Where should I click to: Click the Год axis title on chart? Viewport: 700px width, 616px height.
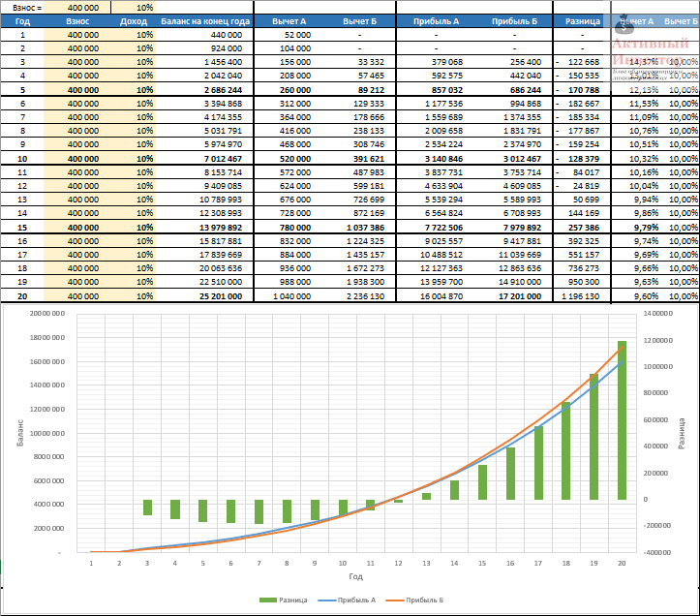355,576
